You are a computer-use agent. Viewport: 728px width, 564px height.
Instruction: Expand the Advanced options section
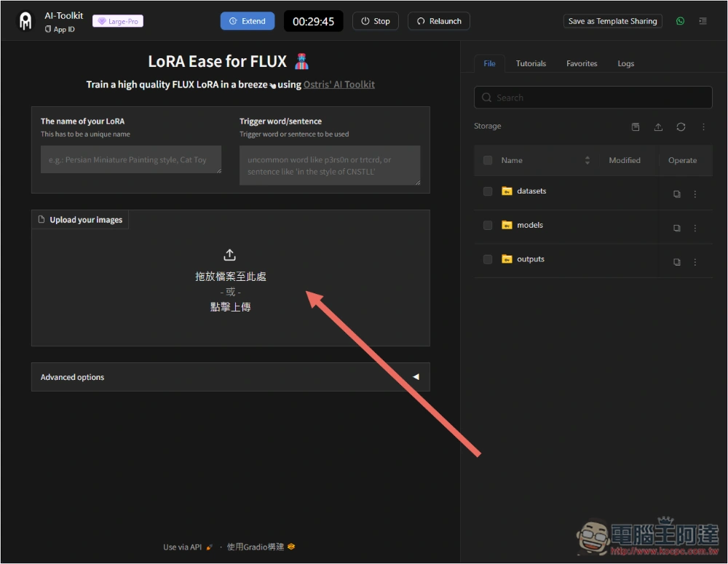coord(230,377)
